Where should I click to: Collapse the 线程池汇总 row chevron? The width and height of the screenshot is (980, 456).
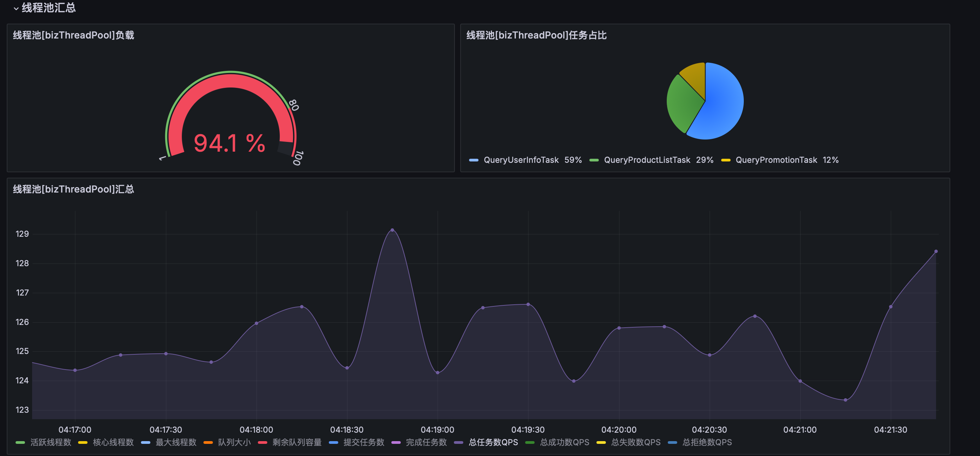tap(16, 8)
